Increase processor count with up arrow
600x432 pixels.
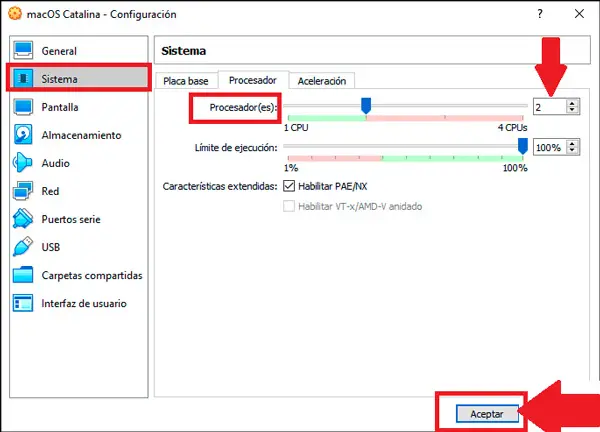click(572, 102)
